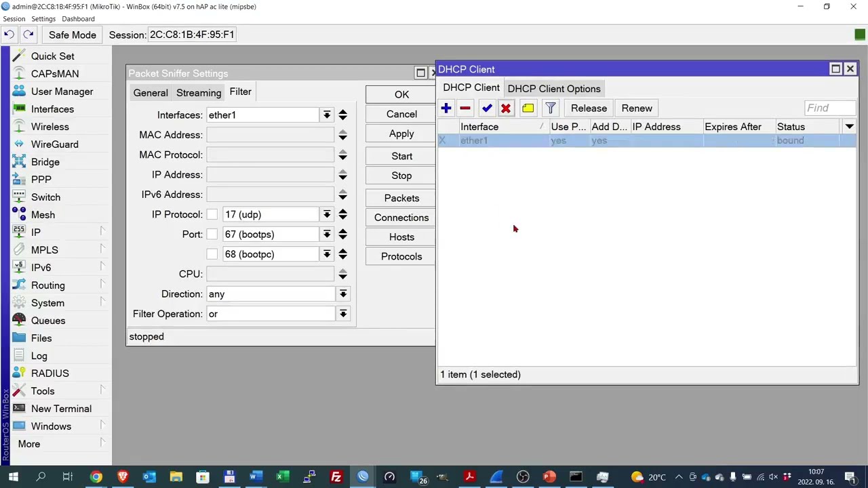Start the packet sniffer

click(x=401, y=156)
